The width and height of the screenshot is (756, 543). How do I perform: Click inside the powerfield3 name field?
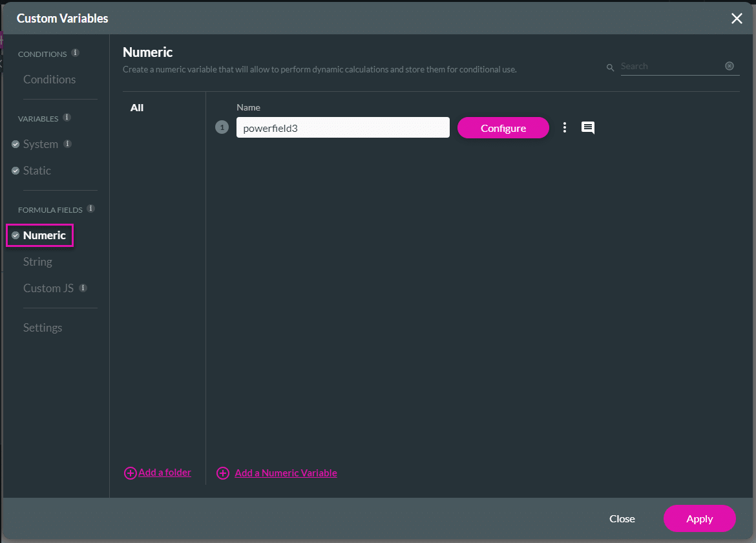[342, 127]
